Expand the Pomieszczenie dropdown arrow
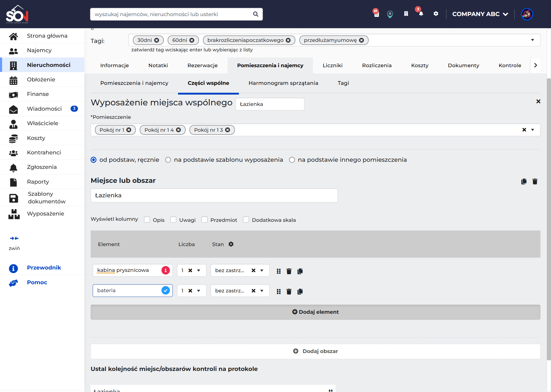Screen dimensions: 551x392 (533, 130)
